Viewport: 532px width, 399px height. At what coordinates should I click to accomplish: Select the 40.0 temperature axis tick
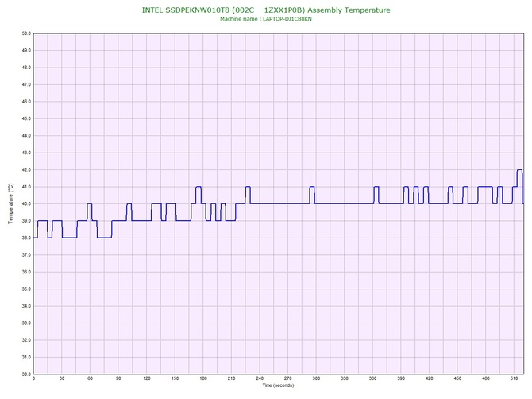[26, 203]
